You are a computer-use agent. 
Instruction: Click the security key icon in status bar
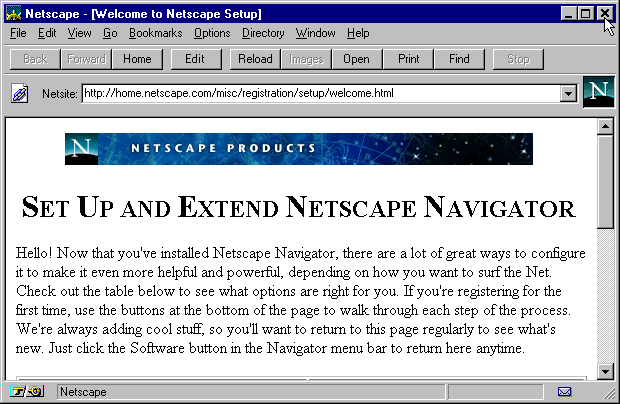click(26, 391)
